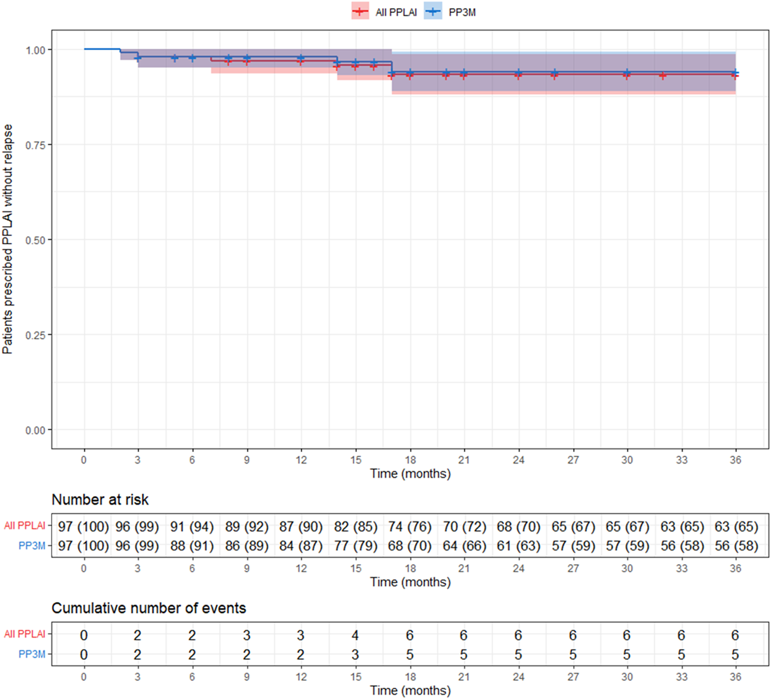
Task: Click the All PPLAI legend label
Action: pos(395,13)
